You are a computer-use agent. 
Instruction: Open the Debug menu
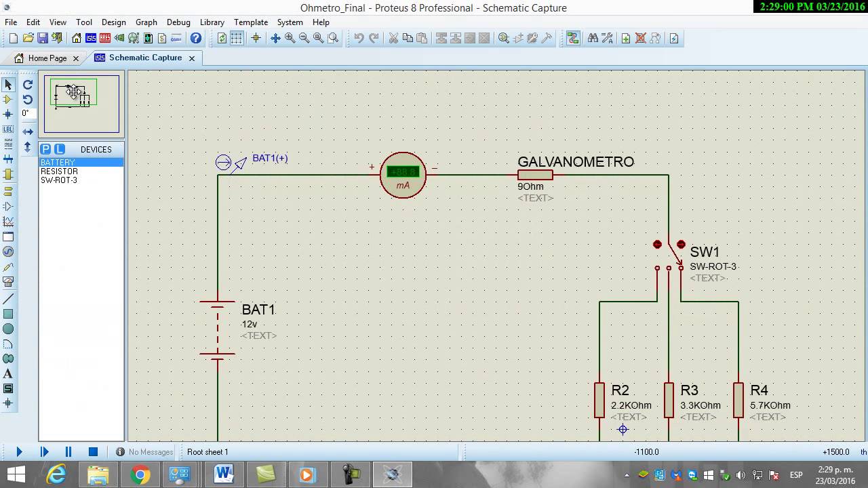178,22
